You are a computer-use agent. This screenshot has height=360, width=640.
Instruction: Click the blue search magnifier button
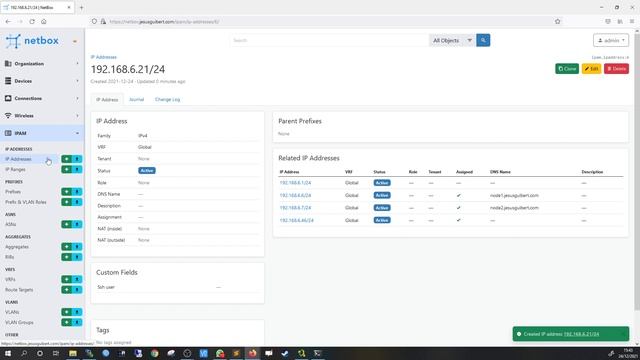pyautogui.click(x=483, y=40)
